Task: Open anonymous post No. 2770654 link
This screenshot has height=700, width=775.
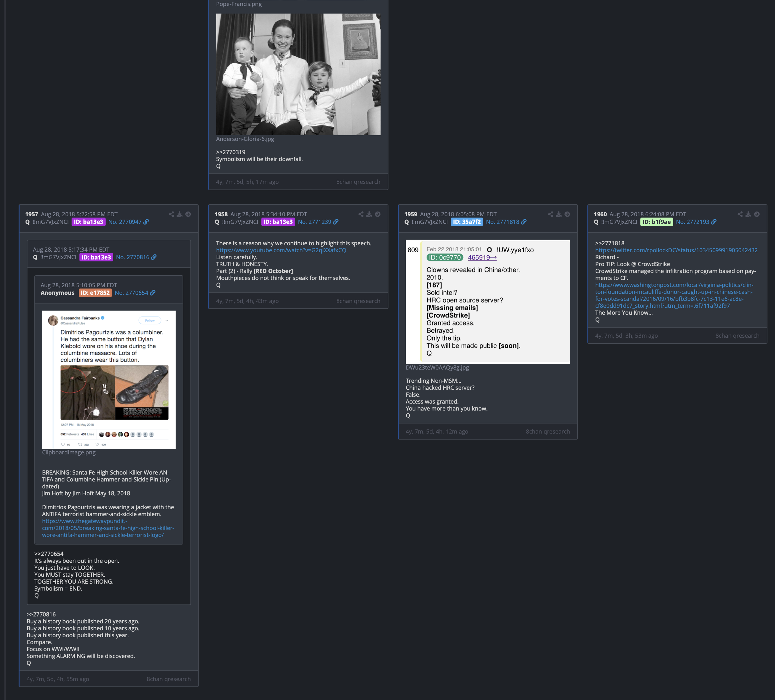Action: click(x=131, y=293)
